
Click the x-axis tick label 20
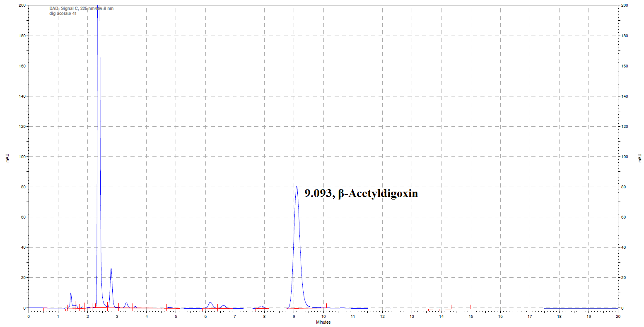coord(618,316)
